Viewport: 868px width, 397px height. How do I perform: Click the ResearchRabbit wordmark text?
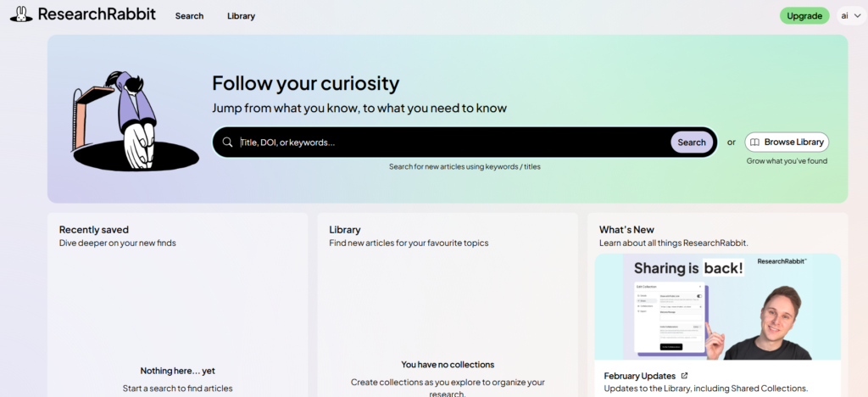coord(97,14)
